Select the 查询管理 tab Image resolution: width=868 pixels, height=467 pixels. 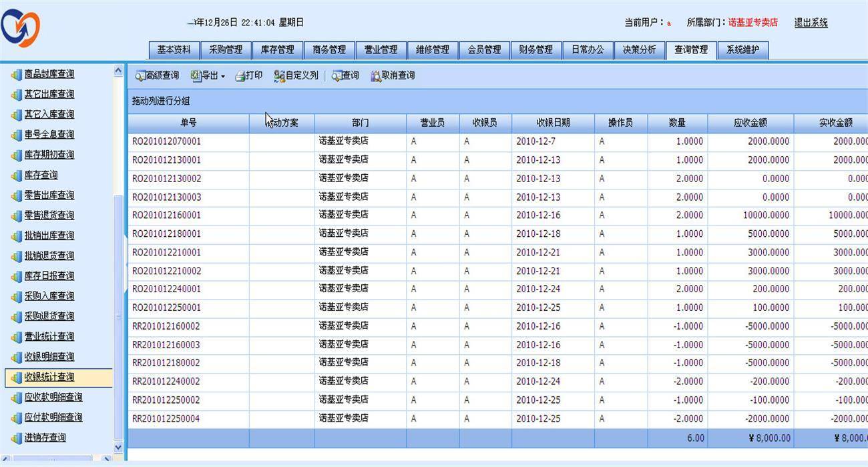pos(691,50)
